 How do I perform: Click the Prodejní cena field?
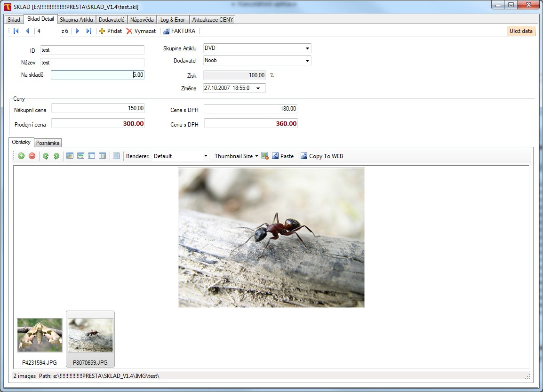click(98, 123)
